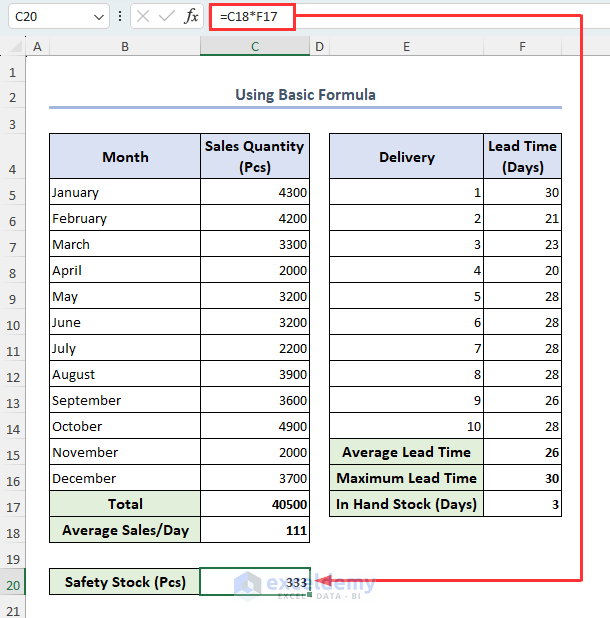610x618 pixels.
Task: Select the February sales value 4200
Action: point(255,218)
